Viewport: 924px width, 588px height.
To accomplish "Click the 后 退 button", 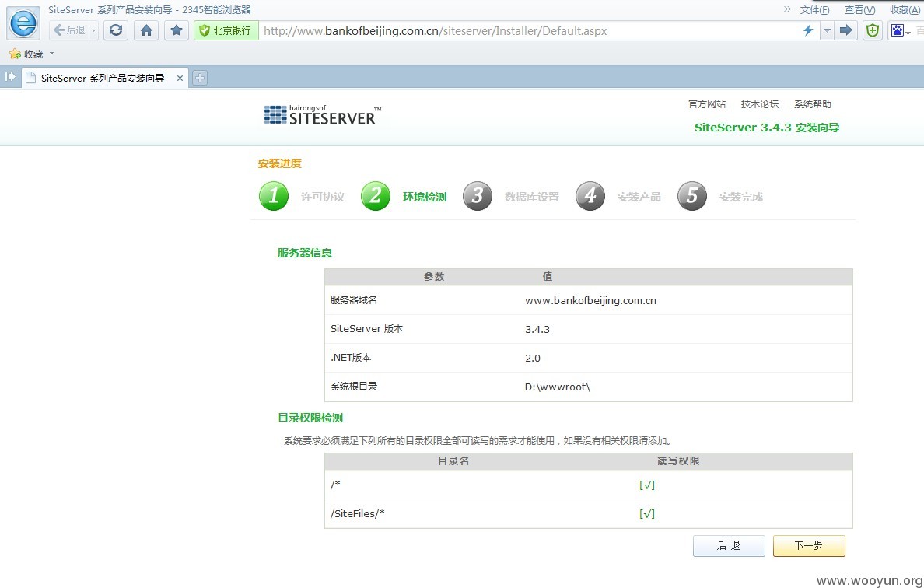I will pyautogui.click(x=729, y=545).
